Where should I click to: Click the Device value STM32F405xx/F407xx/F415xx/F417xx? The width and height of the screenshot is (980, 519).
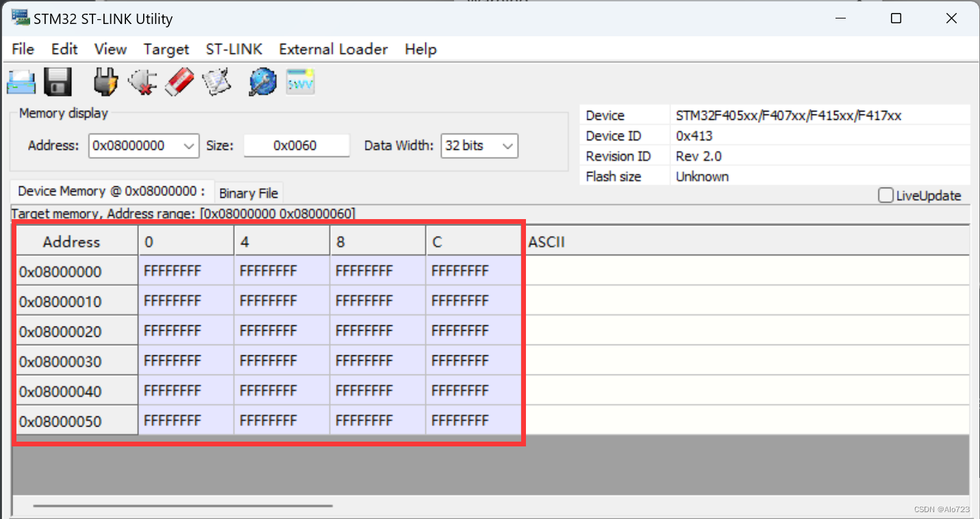pyautogui.click(x=788, y=116)
